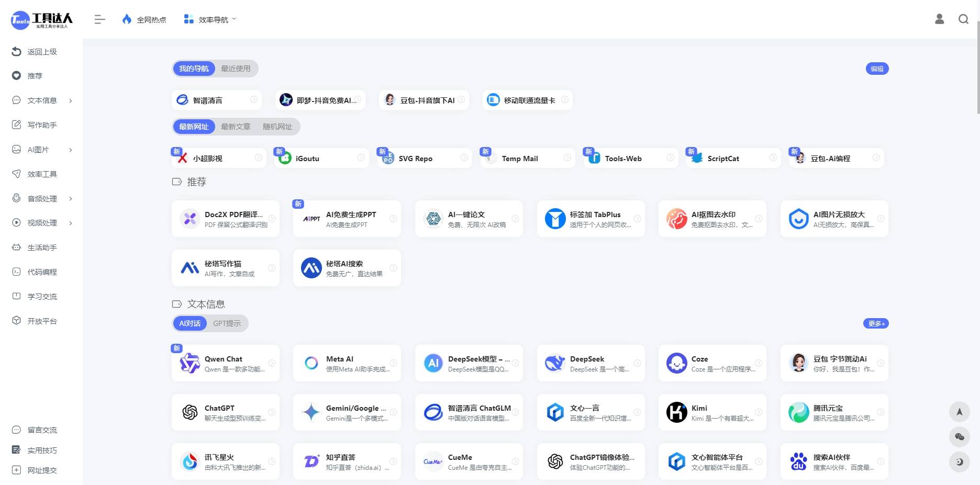This screenshot has width=980, height=485.
Task: Open the 秘塔写作猫 icon
Action: pyautogui.click(x=190, y=268)
